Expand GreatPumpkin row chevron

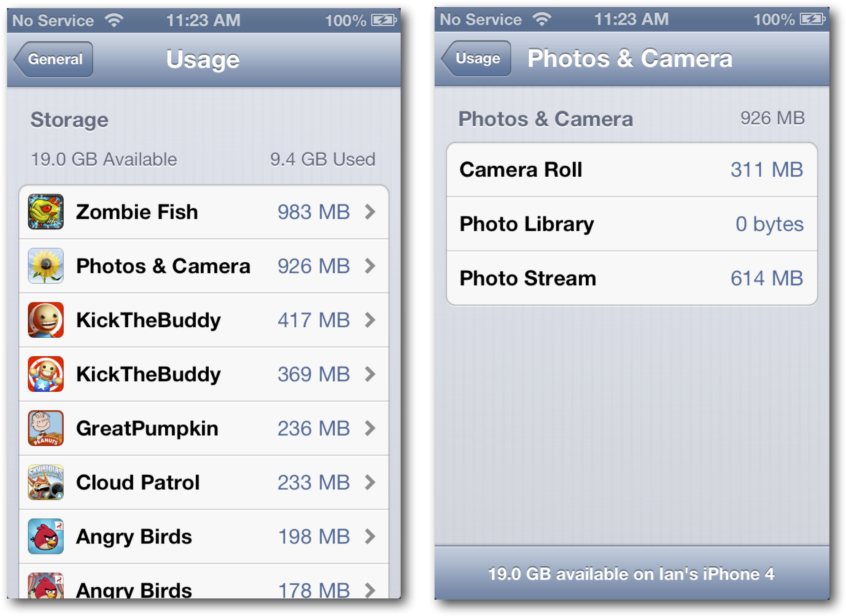(370, 428)
